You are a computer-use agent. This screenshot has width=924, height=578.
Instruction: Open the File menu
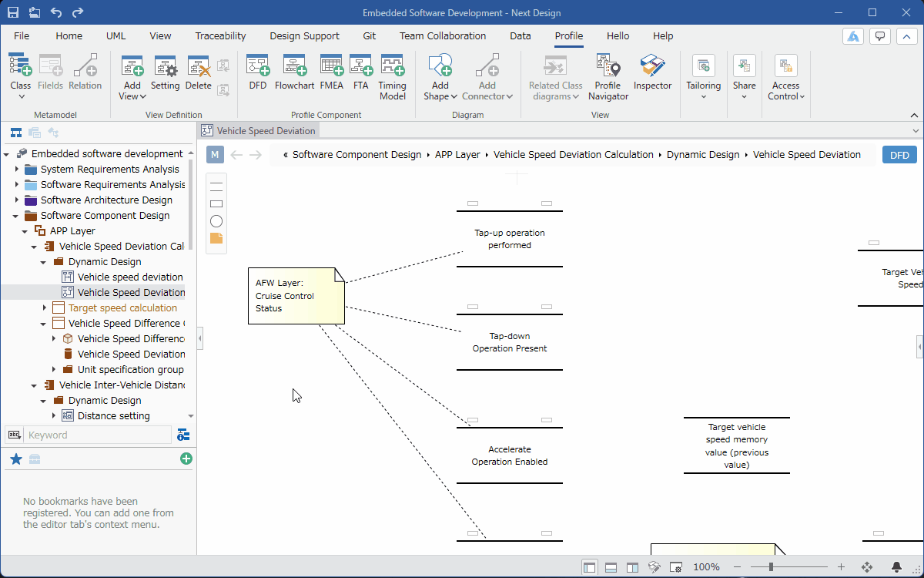22,35
